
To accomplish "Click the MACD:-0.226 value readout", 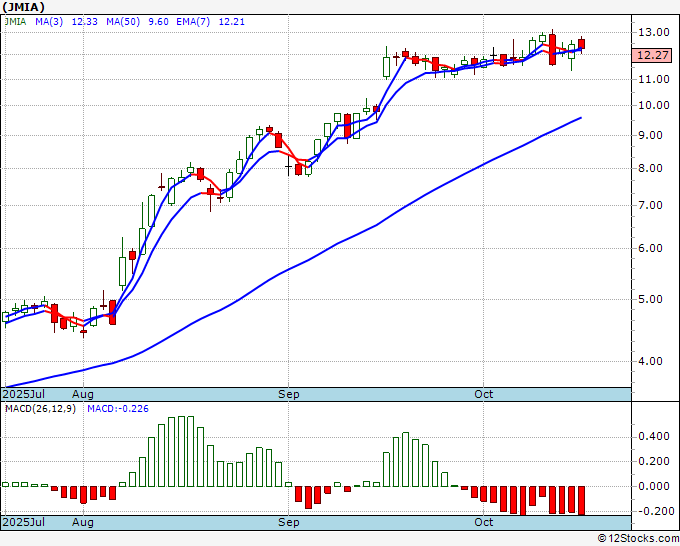I will click(x=118, y=409).
